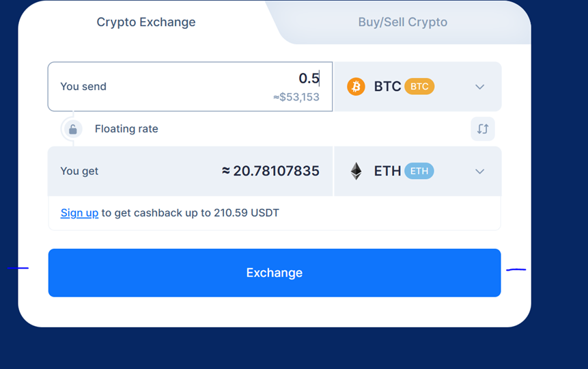The width and height of the screenshot is (588, 369).
Task: Open the Sign up link
Action: (x=79, y=213)
